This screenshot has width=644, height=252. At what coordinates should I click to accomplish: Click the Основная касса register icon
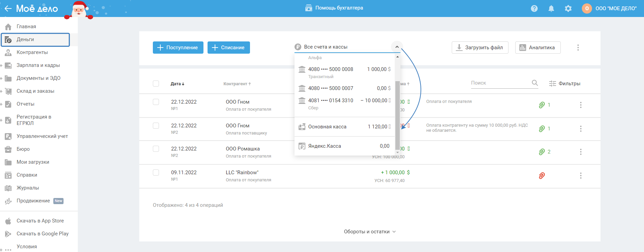302,127
